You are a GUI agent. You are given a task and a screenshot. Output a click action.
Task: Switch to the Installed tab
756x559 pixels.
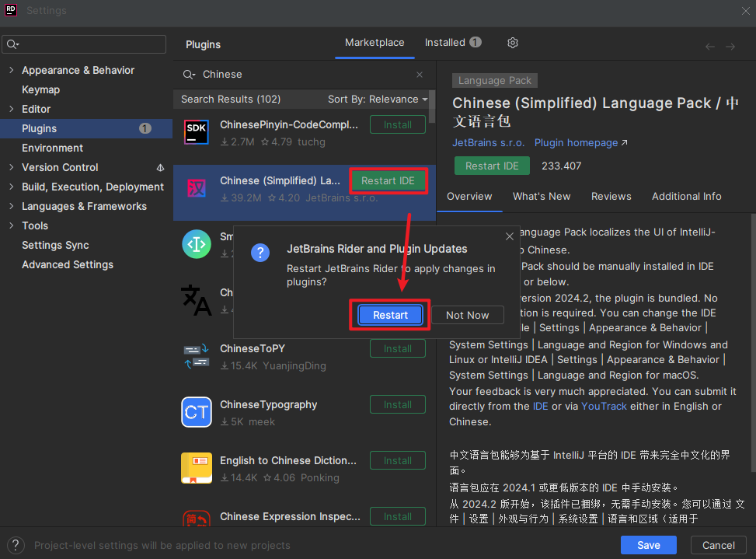click(x=453, y=43)
